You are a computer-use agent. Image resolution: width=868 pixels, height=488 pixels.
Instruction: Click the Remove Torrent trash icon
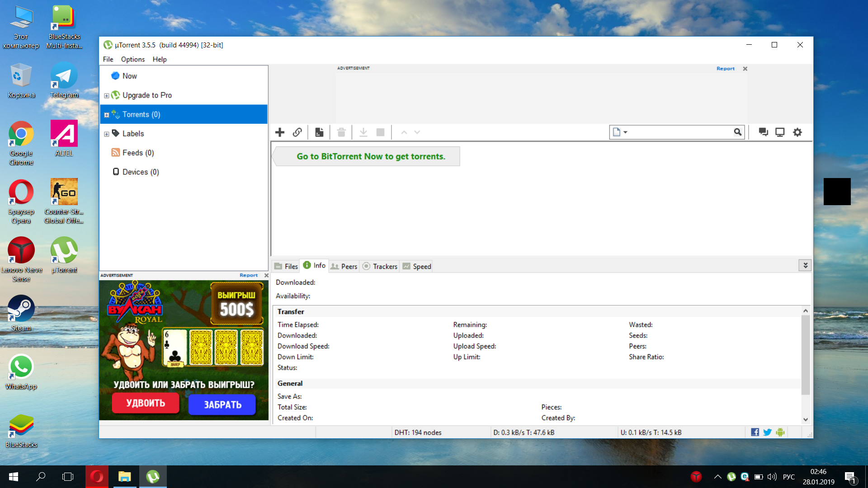click(341, 132)
